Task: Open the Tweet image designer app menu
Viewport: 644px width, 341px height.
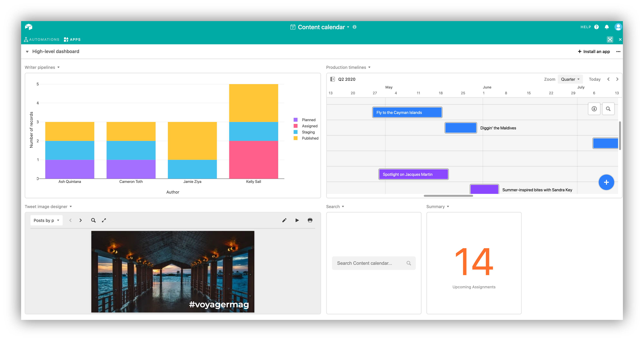Action: click(x=71, y=206)
